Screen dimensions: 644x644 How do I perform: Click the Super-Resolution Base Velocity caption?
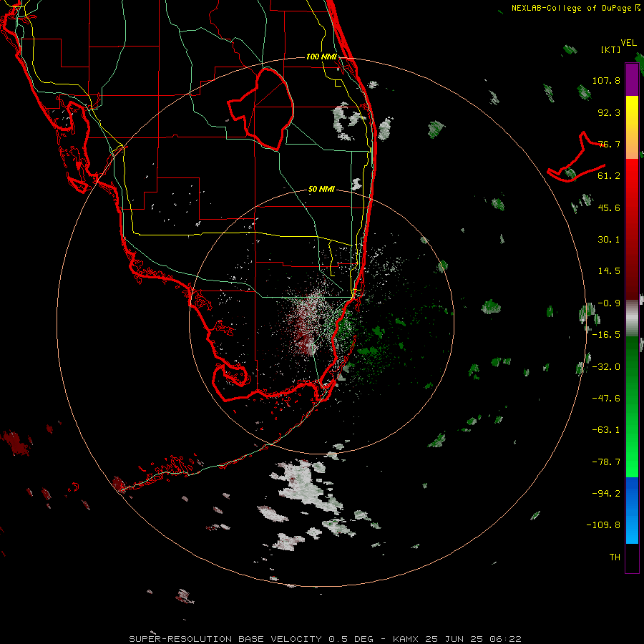pyautogui.click(x=326, y=639)
